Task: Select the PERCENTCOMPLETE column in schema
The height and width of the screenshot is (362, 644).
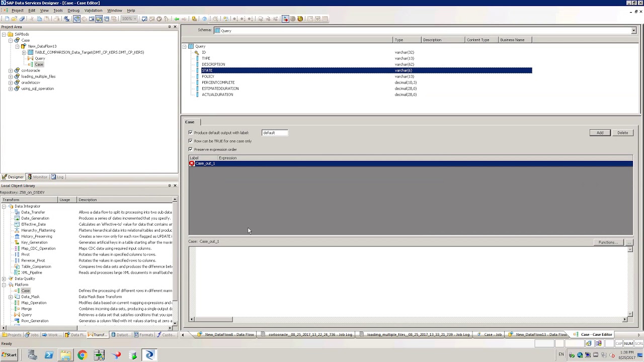Action: point(218,82)
